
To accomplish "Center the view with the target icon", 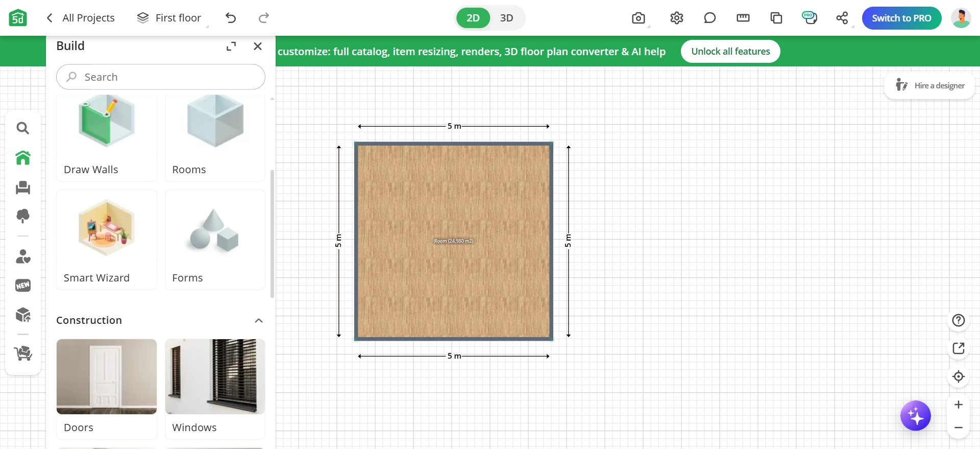I will (958, 376).
